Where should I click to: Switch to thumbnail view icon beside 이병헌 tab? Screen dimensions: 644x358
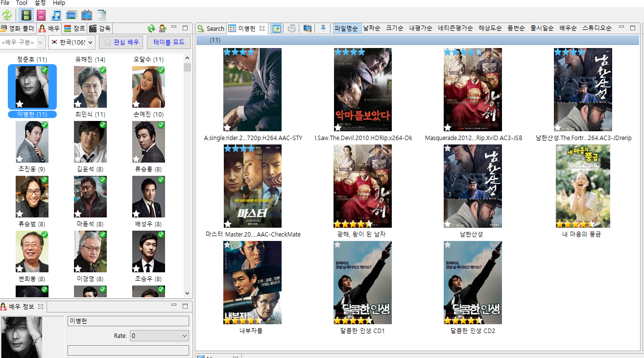[x=276, y=28]
